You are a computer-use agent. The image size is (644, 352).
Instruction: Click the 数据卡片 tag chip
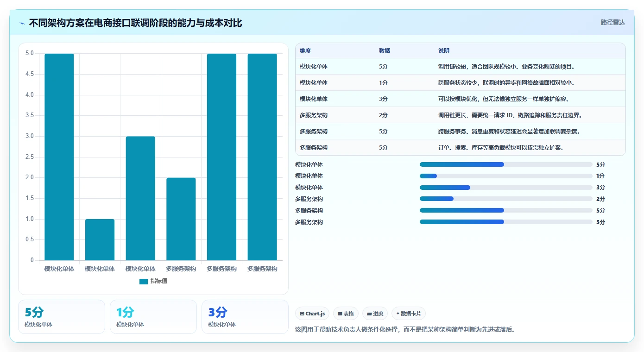click(x=408, y=314)
